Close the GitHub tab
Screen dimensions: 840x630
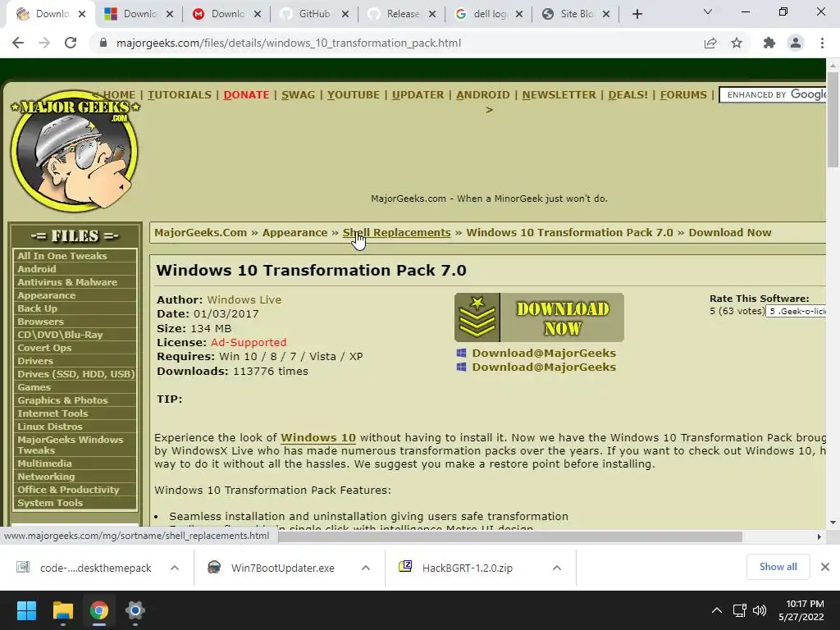click(x=345, y=14)
